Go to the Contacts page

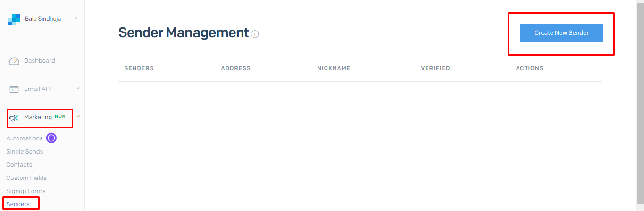[x=19, y=165]
